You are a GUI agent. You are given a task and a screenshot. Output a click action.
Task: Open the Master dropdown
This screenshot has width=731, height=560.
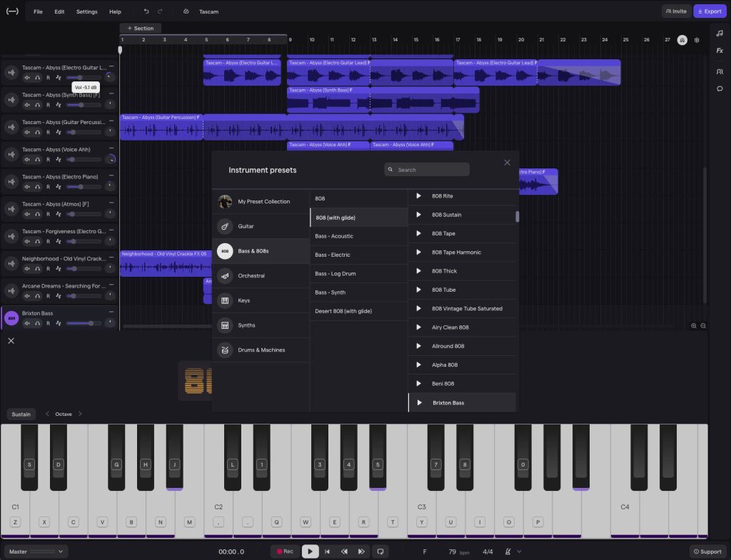coord(36,551)
